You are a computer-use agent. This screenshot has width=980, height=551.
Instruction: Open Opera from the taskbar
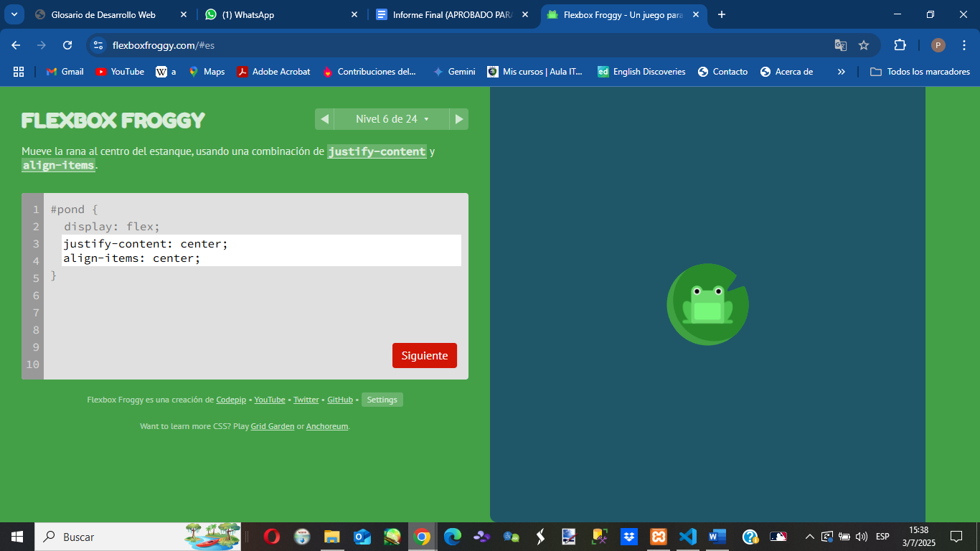pos(271,537)
